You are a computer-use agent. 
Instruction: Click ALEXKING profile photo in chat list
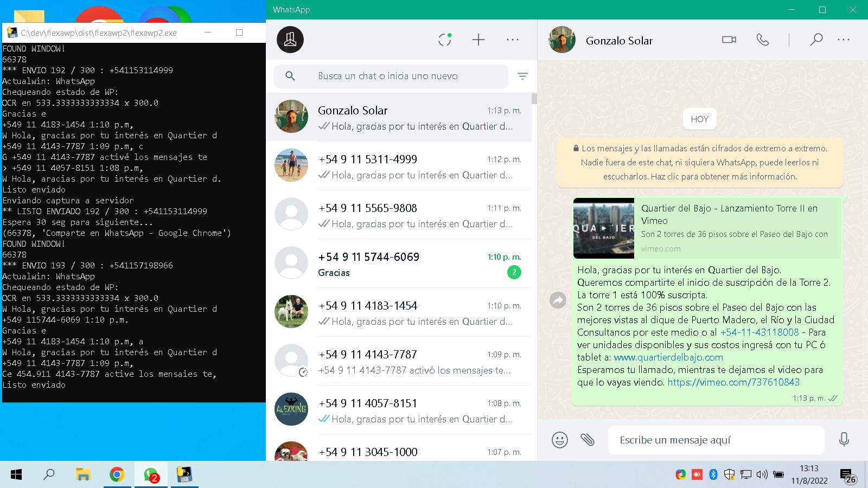[x=291, y=409]
